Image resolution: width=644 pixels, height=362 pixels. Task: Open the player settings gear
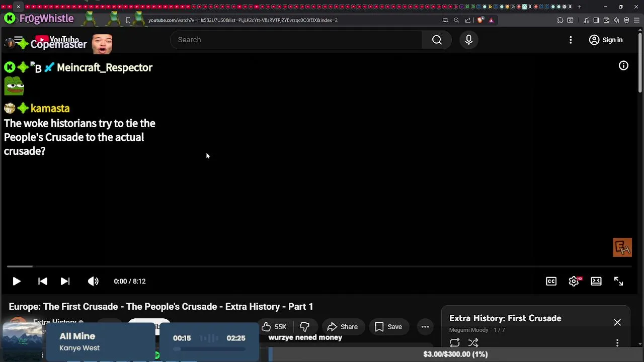[574, 281]
